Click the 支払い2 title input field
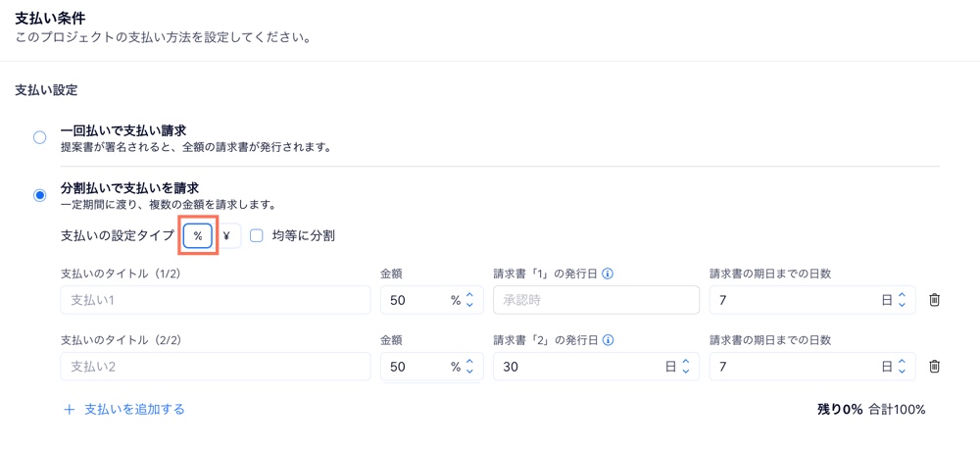The width and height of the screenshot is (980, 451). (x=216, y=367)
